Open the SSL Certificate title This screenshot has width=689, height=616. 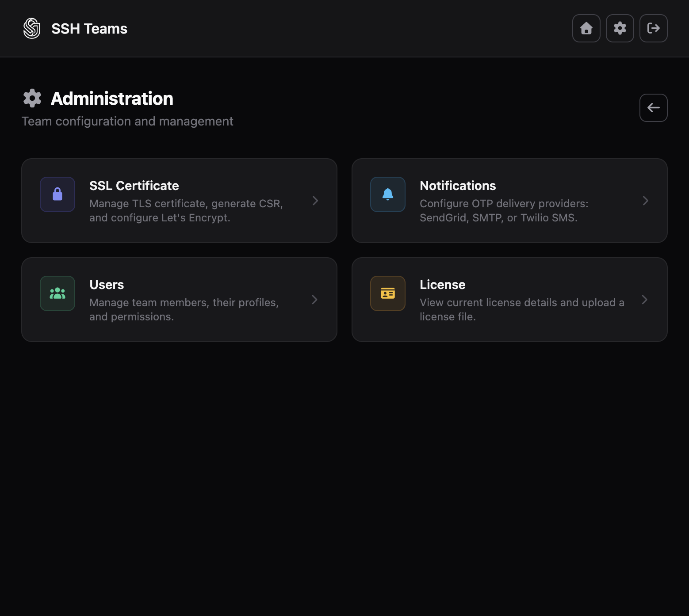pyautogui.click(x=134, y=186)
